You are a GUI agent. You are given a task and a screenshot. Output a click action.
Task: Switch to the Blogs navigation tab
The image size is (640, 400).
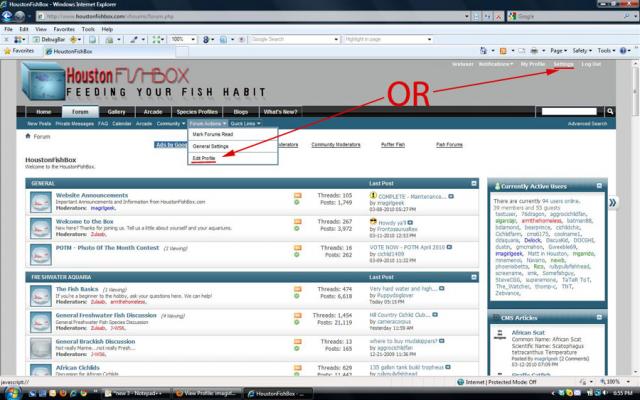[241, 111]
